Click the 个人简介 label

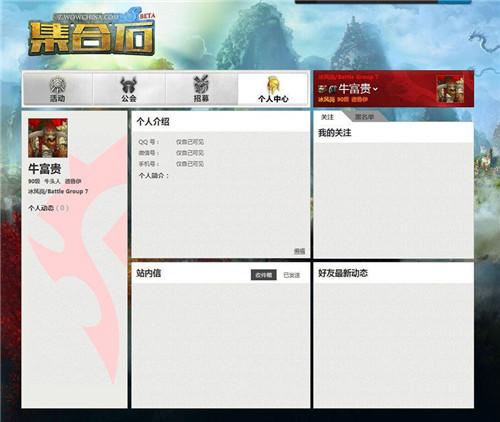pyautogui.click(x=154, y=176)
